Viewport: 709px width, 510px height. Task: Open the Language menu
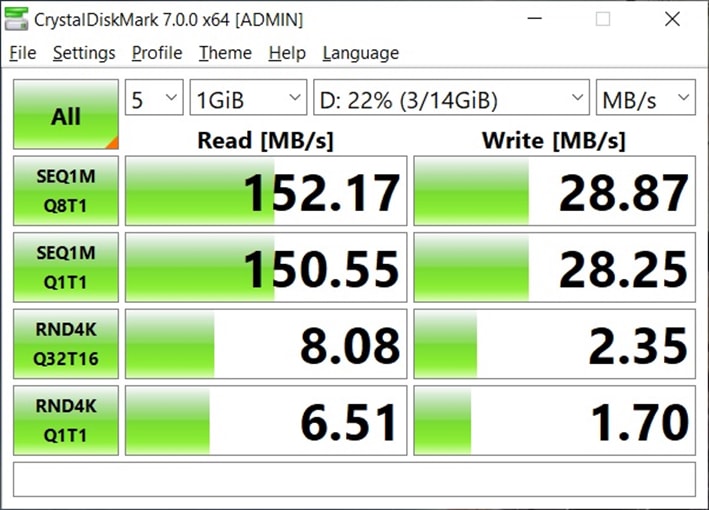[x=360, y=53]
